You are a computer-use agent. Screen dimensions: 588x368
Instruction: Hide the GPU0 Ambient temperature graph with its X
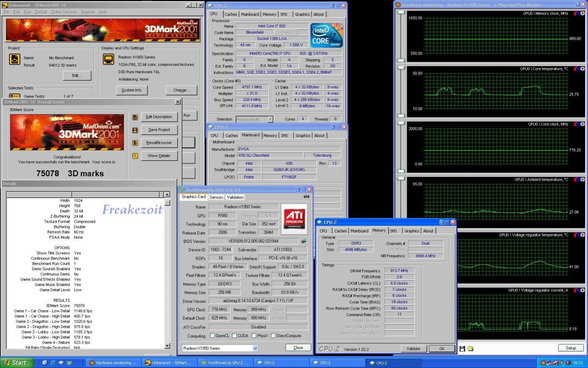tap(582, 179)
